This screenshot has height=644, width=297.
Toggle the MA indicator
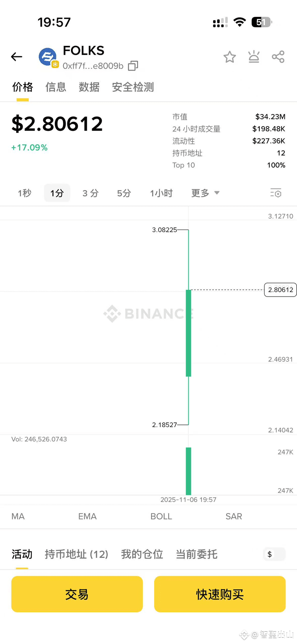[x=18, y=516]
